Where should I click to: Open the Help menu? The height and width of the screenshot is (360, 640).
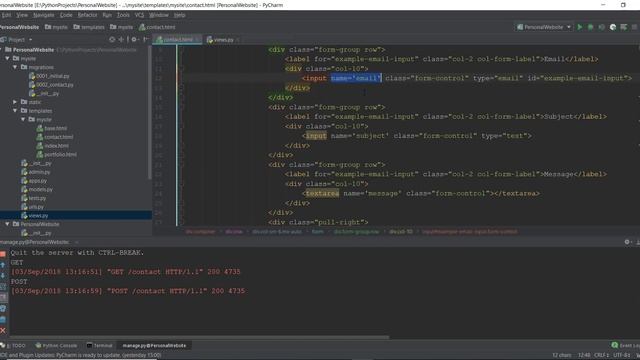180,15
